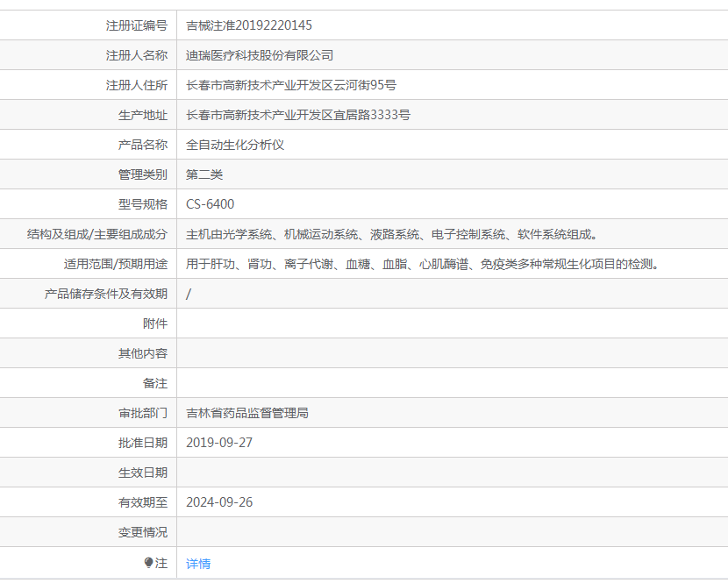The image size is (728, 583).
Task: Click the slash value for storage conditions
Action: [189, 294]
